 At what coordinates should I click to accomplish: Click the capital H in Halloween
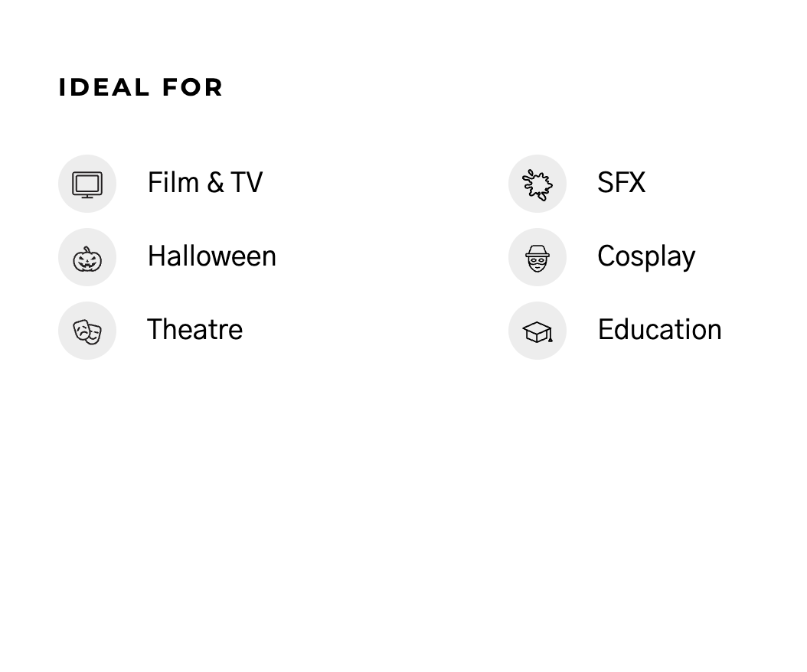(156, 256)
